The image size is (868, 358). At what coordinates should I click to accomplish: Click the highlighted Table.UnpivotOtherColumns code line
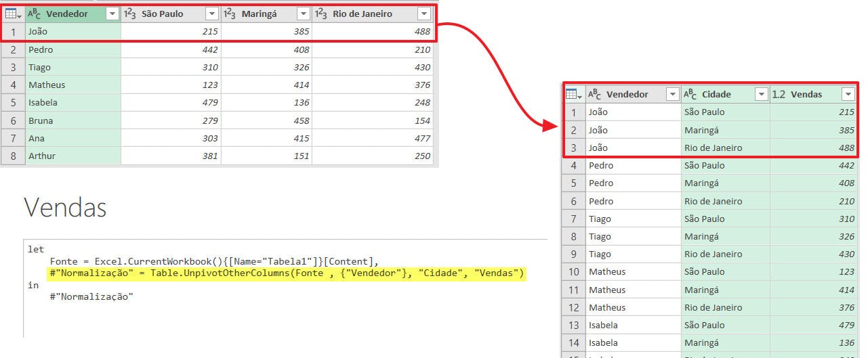click(287, 273)
